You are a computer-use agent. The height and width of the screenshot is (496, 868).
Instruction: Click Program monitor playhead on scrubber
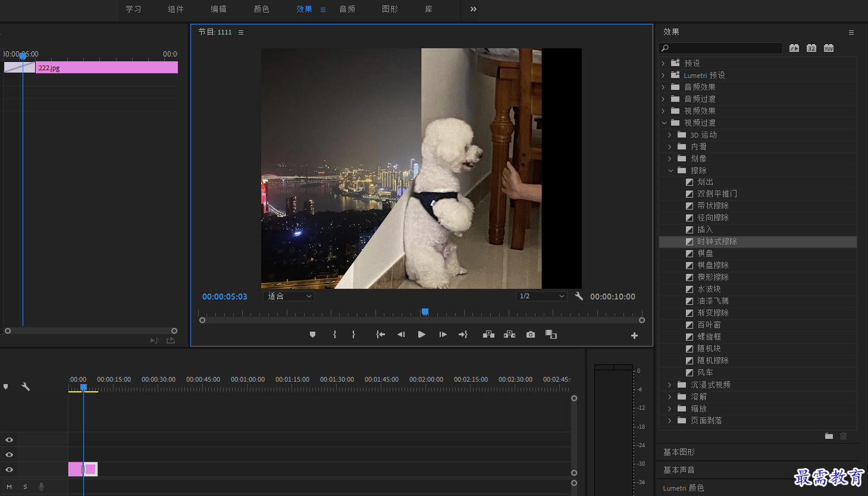point(425,311)
